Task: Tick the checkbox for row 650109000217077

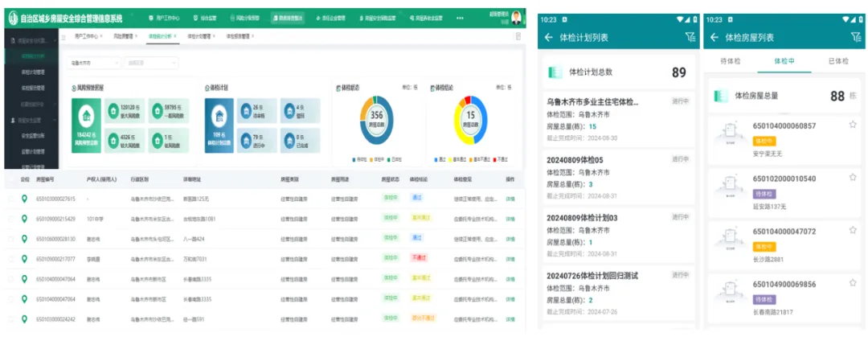Action: coord(11,259)
